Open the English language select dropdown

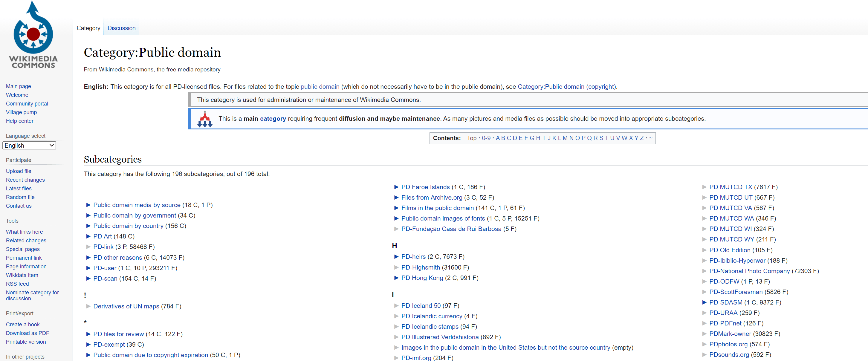[x=29, y=146]
